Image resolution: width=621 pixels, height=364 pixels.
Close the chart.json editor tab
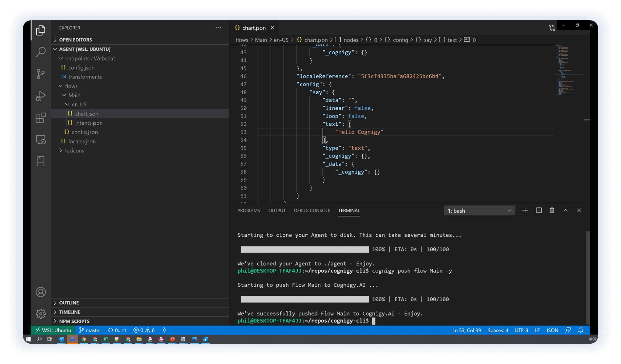click(272, 28)
